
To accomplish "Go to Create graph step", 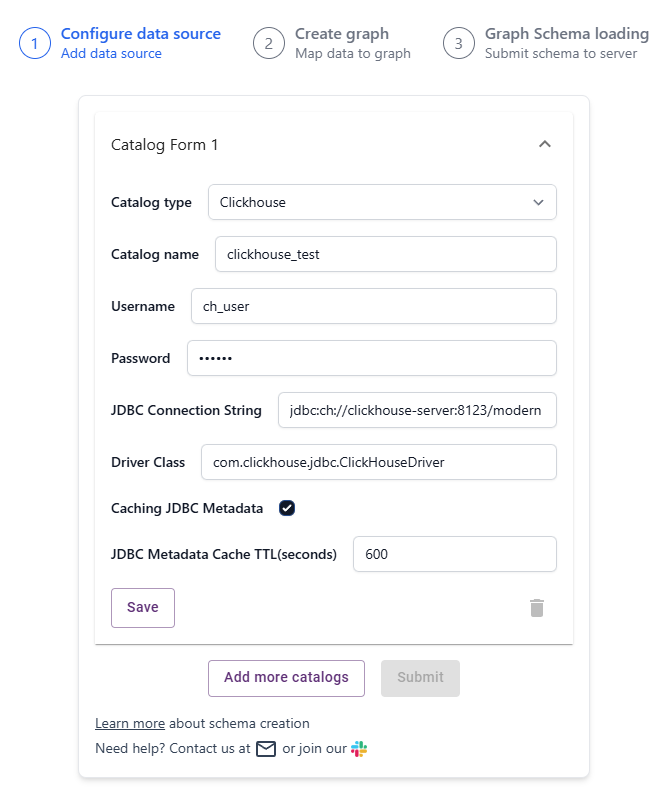I will 342,34.
